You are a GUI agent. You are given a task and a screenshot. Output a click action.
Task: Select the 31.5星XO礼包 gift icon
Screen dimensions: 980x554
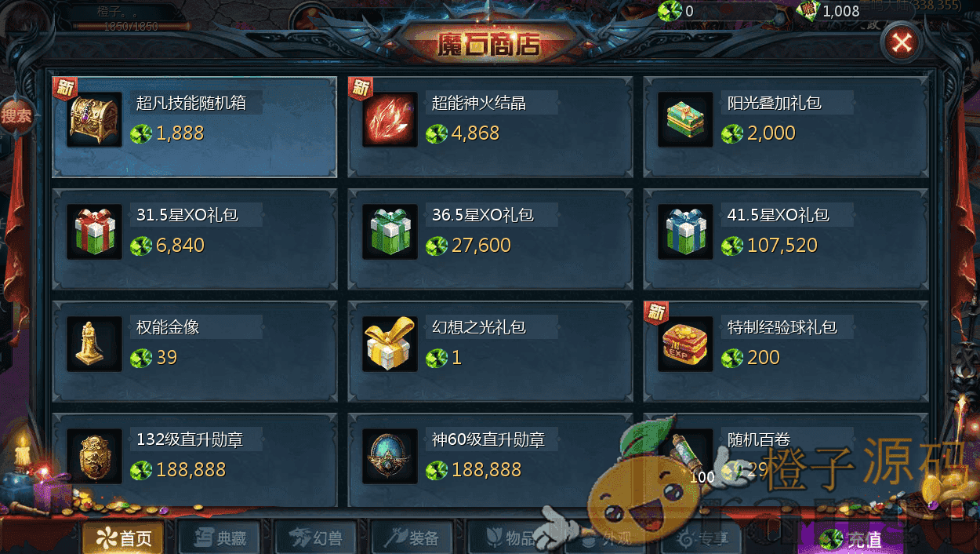94,231
